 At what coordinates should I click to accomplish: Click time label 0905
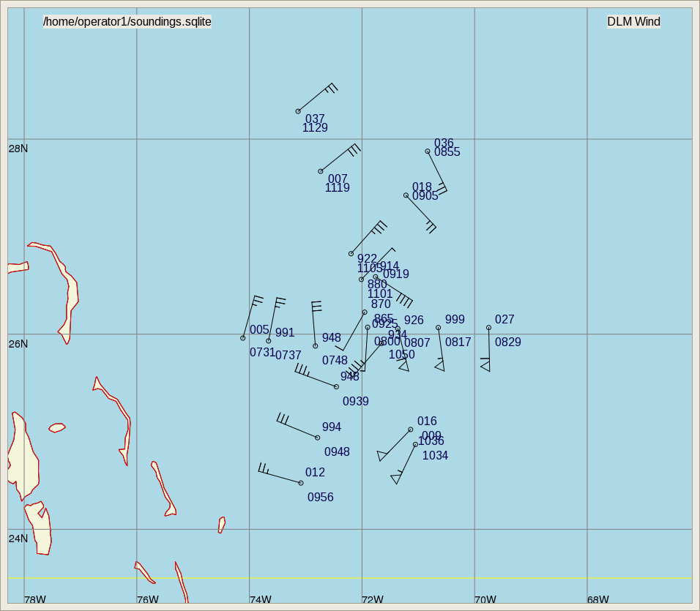pyautogui.click(x=425, y=196)
